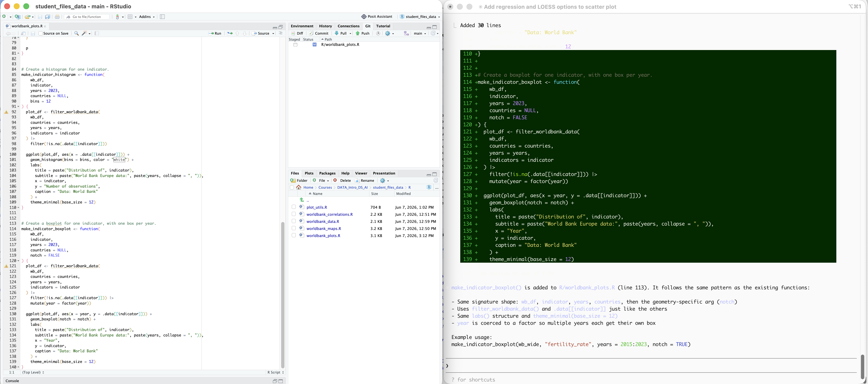Click the R project cube in Files pane
Screen dimensions: 868x384
(x=429, y=187)
